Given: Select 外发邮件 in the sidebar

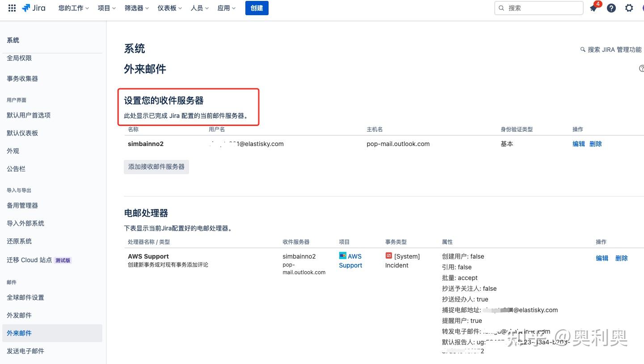Looking at the screenshot, I should (x=19, y=315).
